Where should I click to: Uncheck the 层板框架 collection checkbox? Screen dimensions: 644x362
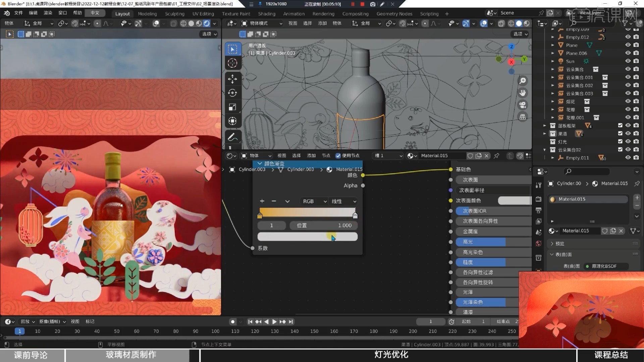point(620,125)
